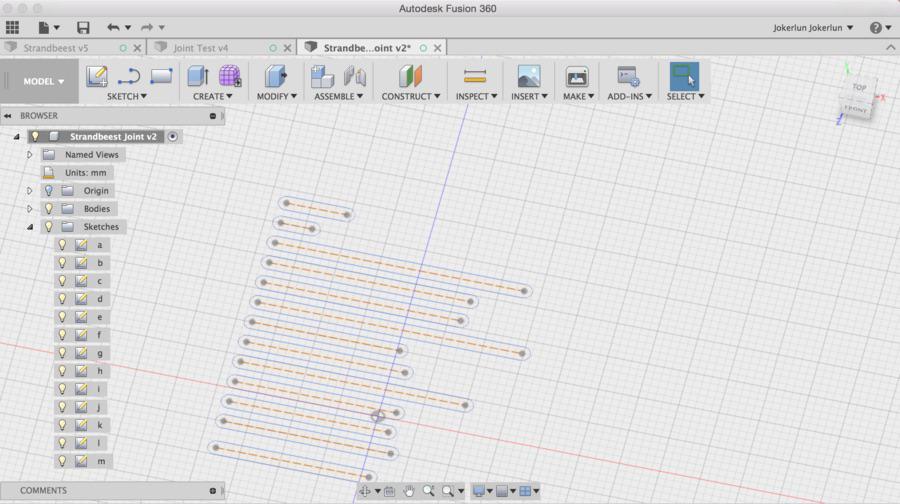The width and height of the screenshot is (900, 504).
Task: Collapse the BROWSER panel with arrows
Action: (7, 116)
